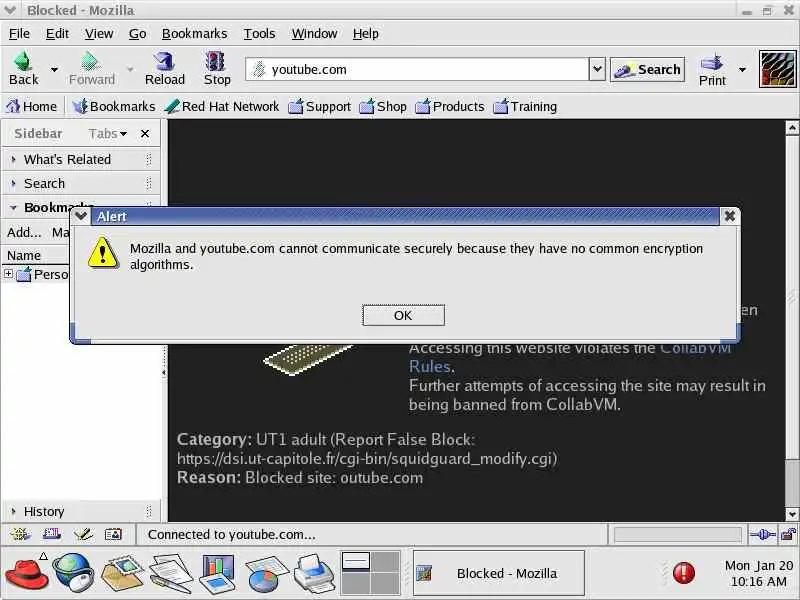
Task: Click the status bar progress meter
Action: [678, 534]
